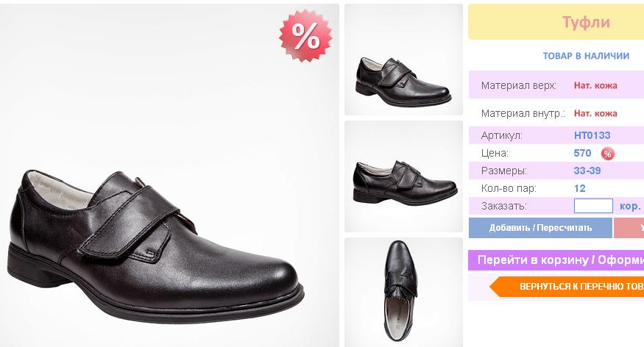Image resolution: width=644 pixels, height=347 pixels.
Task: Click the price value 570
Action: 582,153
